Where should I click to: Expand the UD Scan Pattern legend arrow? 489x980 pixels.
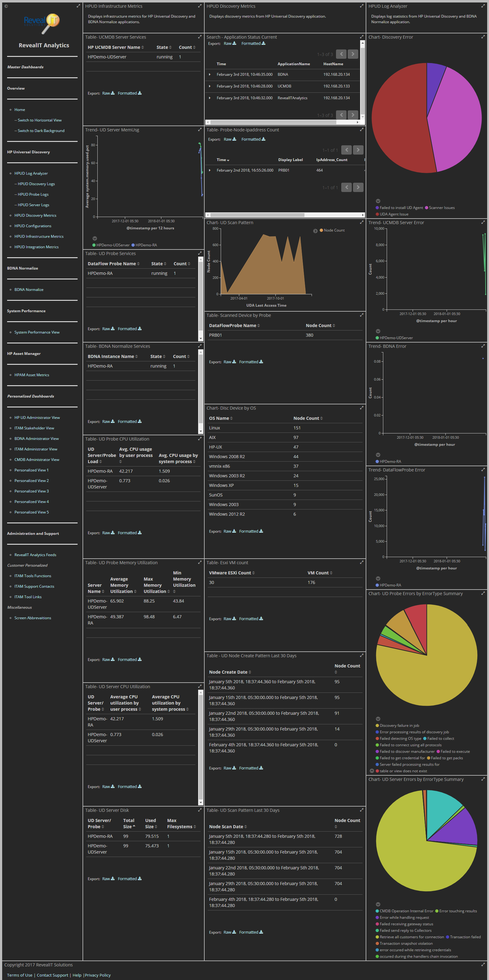coord(315,231)
